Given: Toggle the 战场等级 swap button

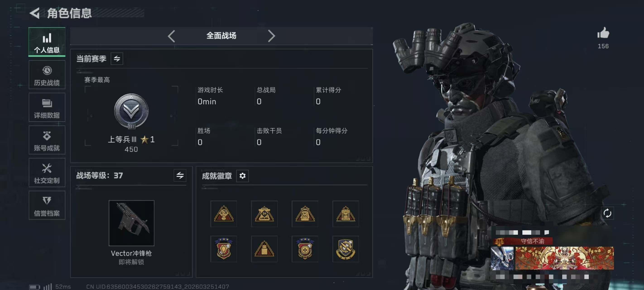Looking at the screenshot, I should click(x=180, y=175).
